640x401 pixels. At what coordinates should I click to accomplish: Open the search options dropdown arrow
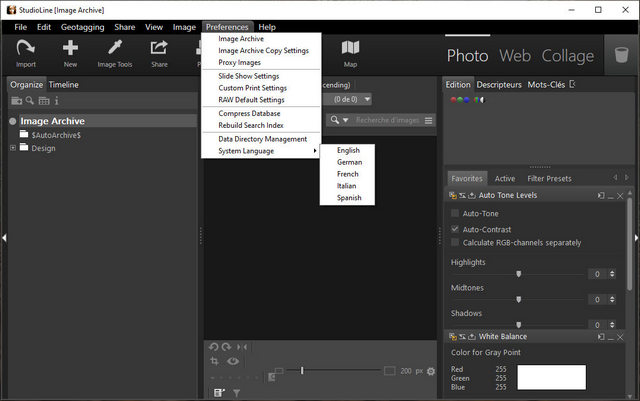[346, 120]
